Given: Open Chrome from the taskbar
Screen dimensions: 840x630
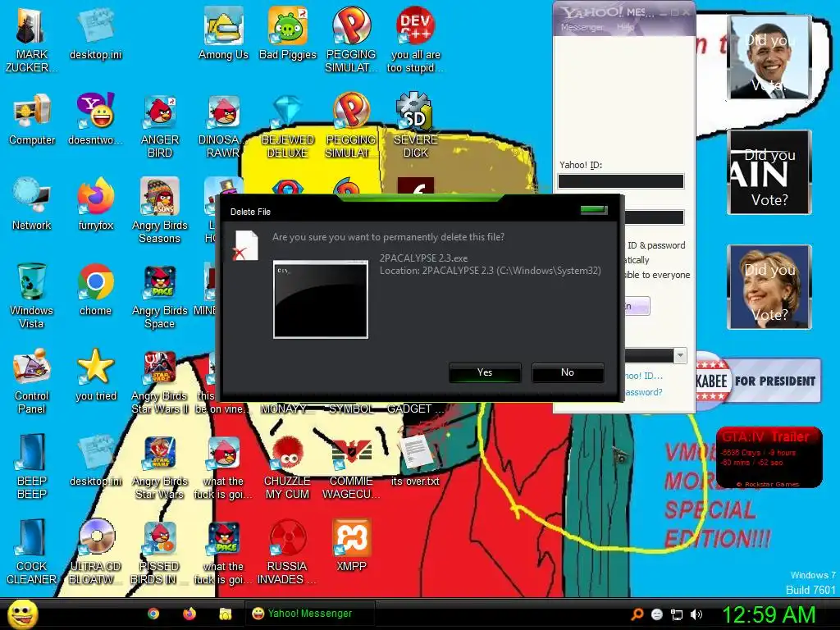Looking at the screenshot, I should pyautogui.click(x=153, y=614).
